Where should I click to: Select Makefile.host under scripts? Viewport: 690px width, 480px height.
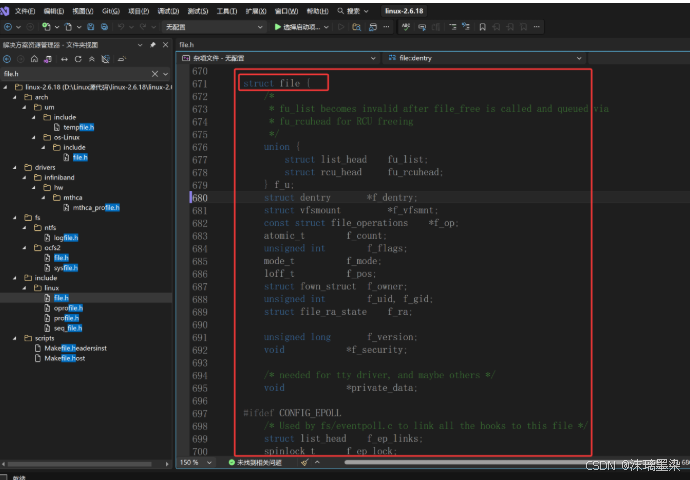(x=65, y=359)
